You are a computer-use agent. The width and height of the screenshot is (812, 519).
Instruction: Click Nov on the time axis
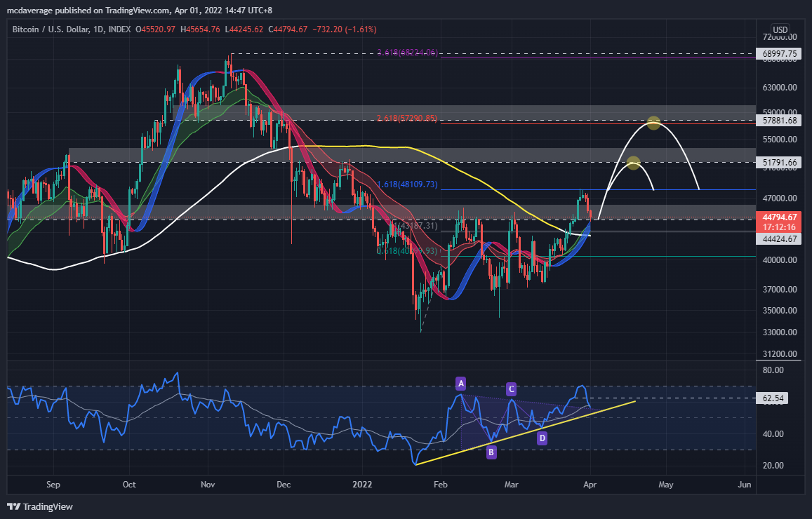click(208, 485)
